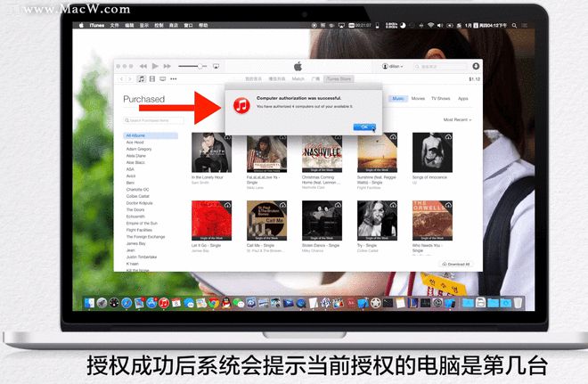This screenshot has height=384, width=588.
Task: Select The Foreign Exchange in list
Action: tap(145, 237)
